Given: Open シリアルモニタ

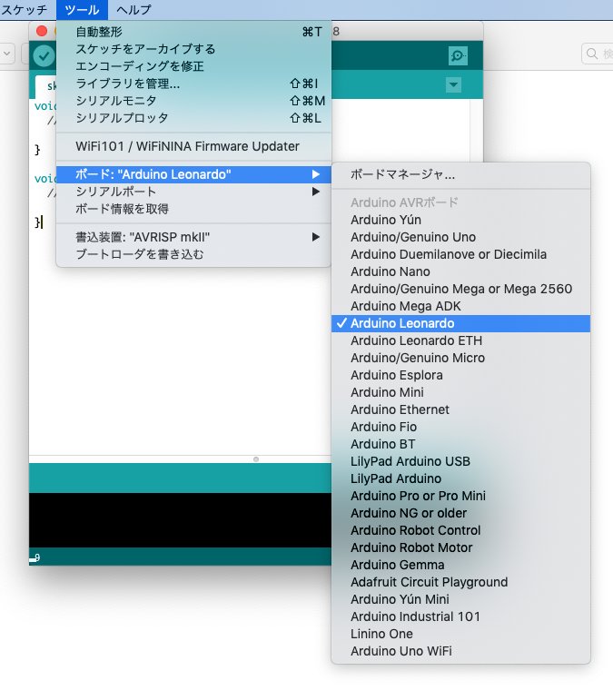Looking at the screenshot, I should 193,101.
